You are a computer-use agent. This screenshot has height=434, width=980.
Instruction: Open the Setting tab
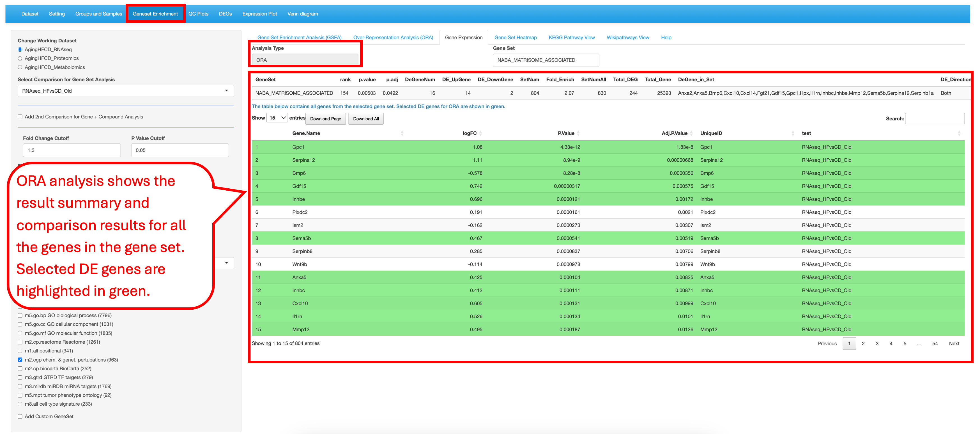(57, 14)
